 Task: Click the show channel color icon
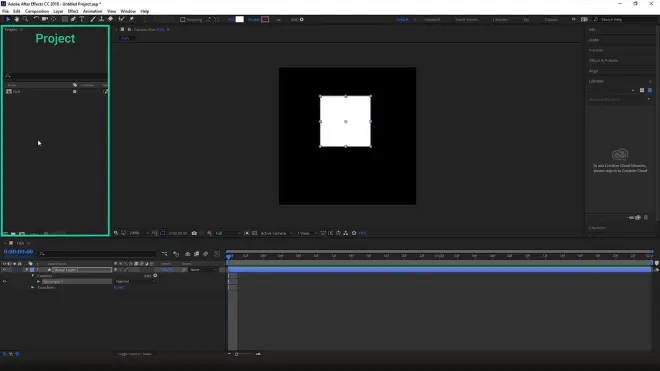(x=209, y=233)
